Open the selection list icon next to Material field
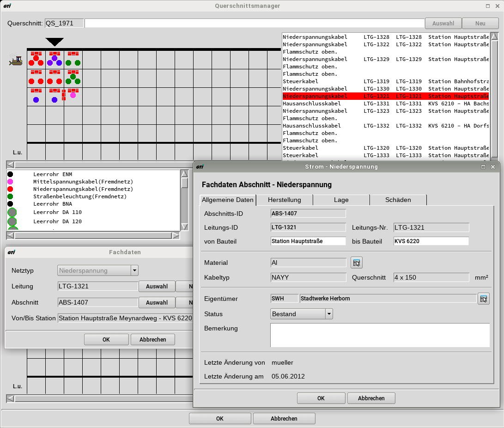 356,263
